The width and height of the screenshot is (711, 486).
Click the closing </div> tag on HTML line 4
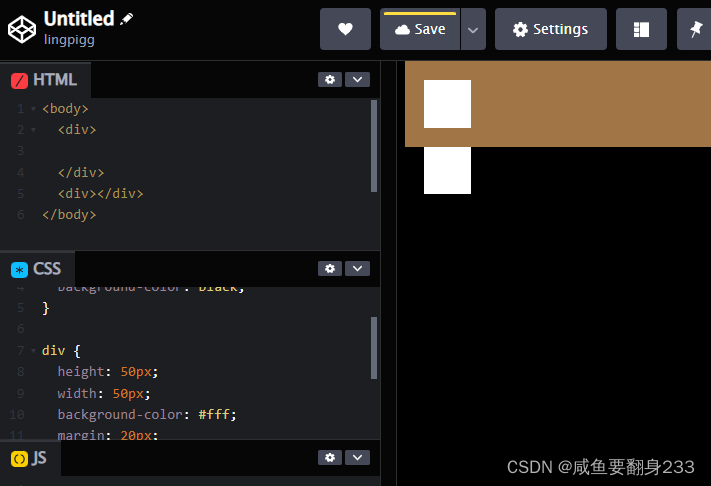81,173
